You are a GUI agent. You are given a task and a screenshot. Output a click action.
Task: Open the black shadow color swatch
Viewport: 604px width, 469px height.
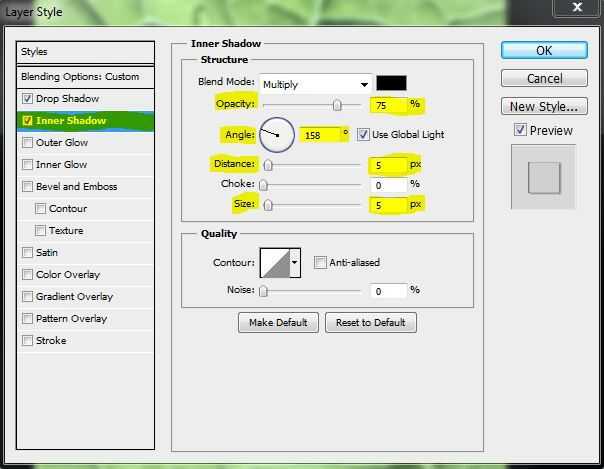pos(391,83)
